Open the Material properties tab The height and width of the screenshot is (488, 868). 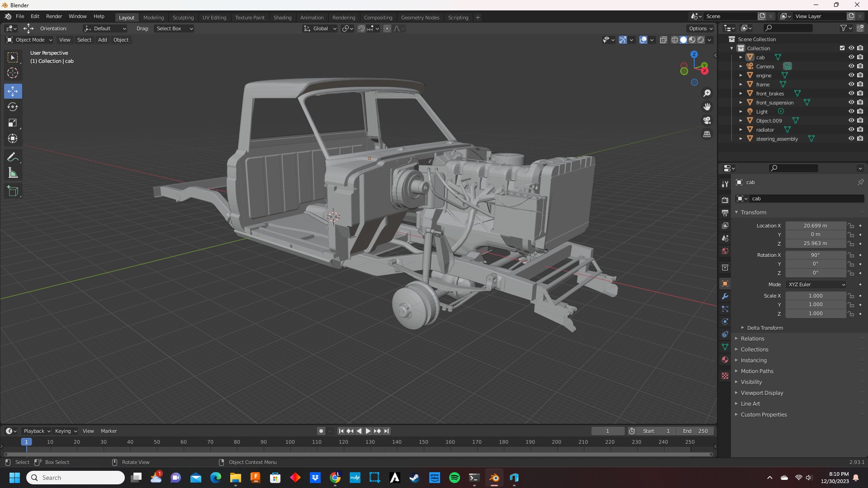click(725, 360)
